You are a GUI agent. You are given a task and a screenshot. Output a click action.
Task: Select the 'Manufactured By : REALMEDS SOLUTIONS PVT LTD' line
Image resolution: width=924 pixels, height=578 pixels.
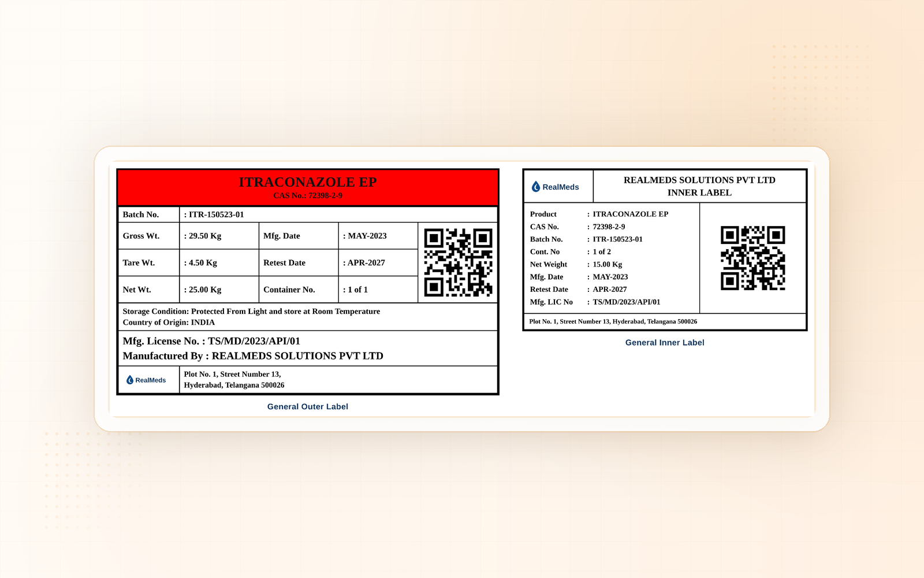(x=253, y=356)
